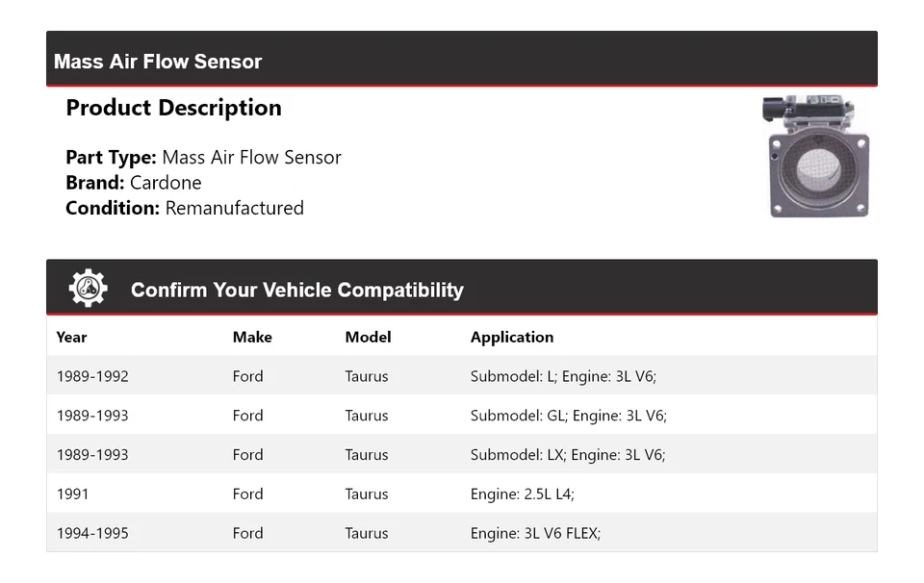Image resolution: width=924 pixels, height=583 pixels.
Task: Click the Part Type label
Action: tap(111, 158)
